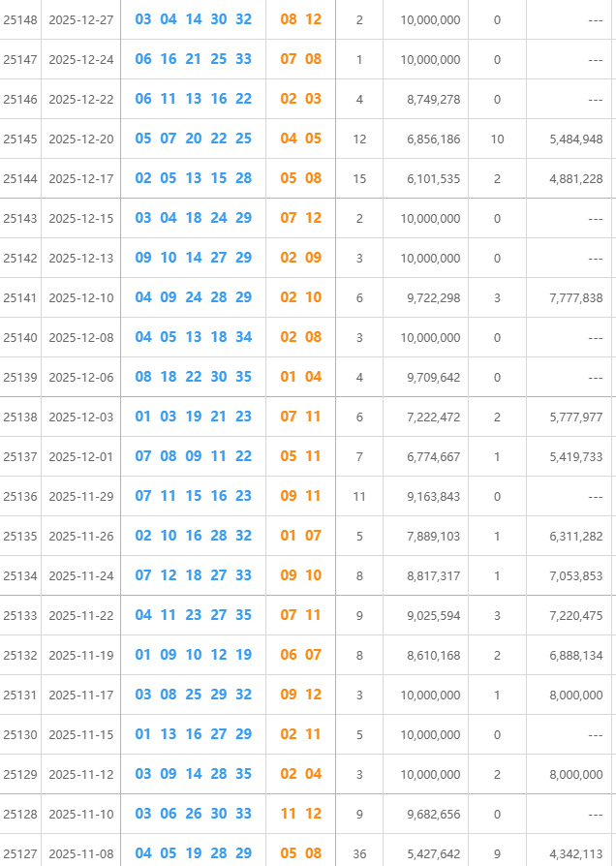Select the date 2025-12-24
Image resolution: width=616 pixels, height=866 pixels.
tap(81, 59)
